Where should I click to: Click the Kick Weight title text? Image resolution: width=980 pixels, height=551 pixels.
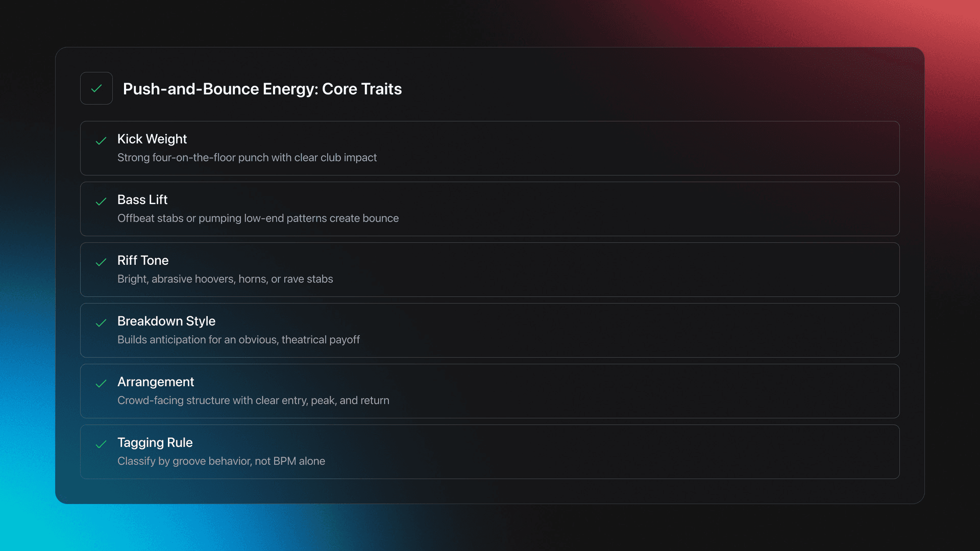click(x=152, y=139)
